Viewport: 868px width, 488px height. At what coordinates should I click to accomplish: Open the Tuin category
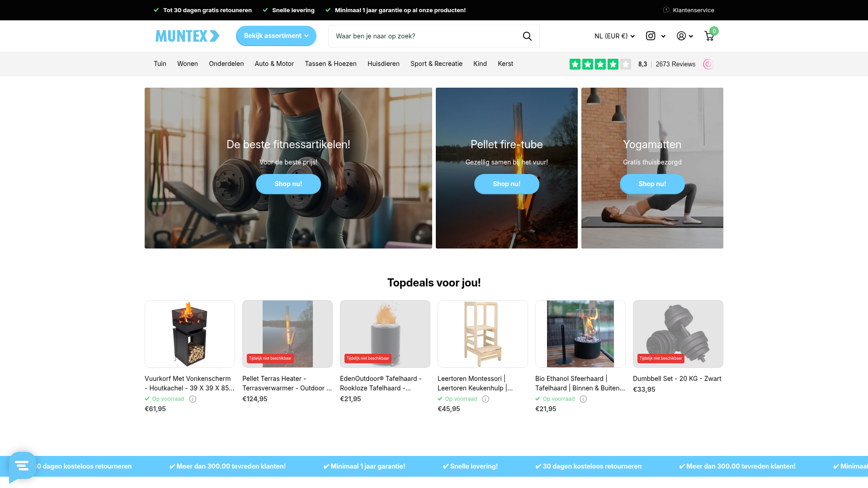pyautogui.click(x=160, y=64)
